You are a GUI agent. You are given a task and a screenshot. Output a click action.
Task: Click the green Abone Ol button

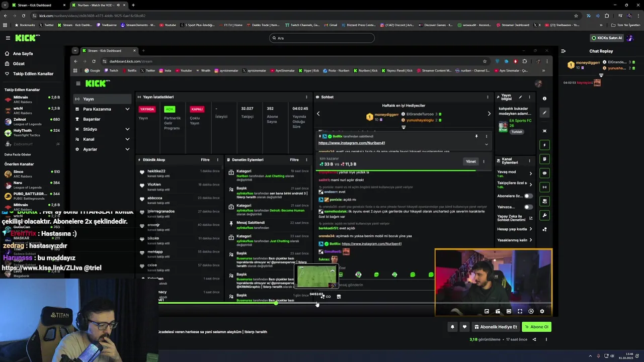[536, 327]
